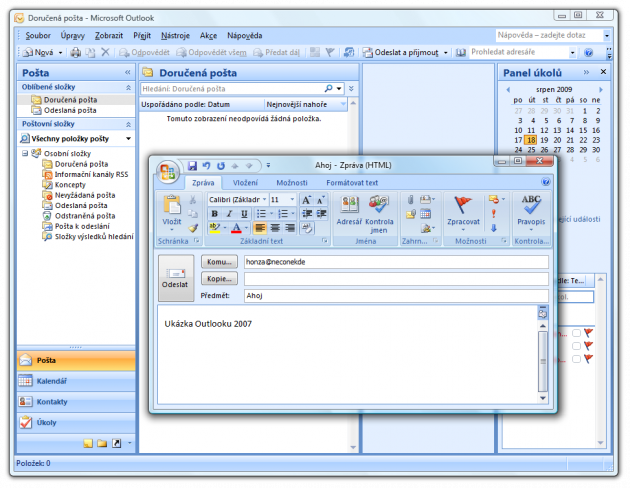Open Úkoly in navigation pane
The width and height of the screenshot is (630, 488).
[x=76, y=423]
